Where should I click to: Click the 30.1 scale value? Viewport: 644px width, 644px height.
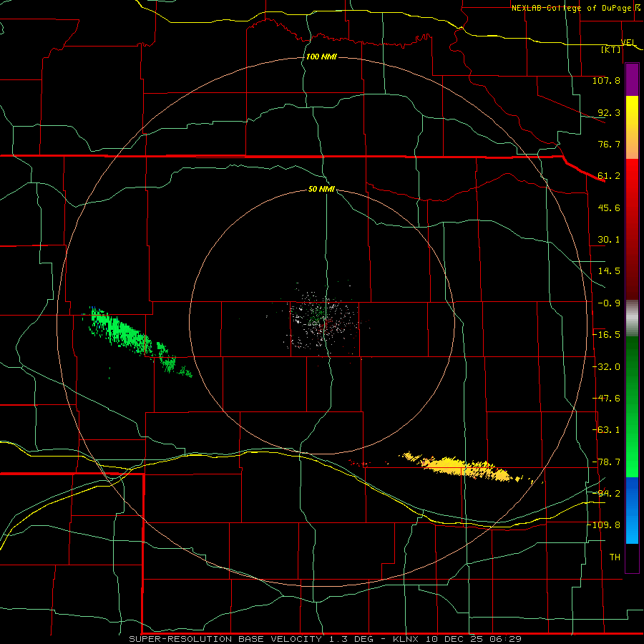point(609,240)
